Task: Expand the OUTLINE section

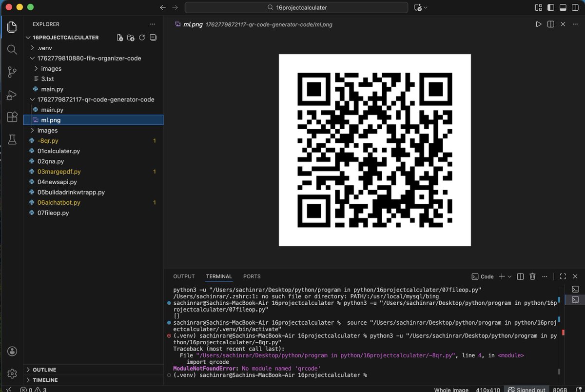Action: pos(28,370)
